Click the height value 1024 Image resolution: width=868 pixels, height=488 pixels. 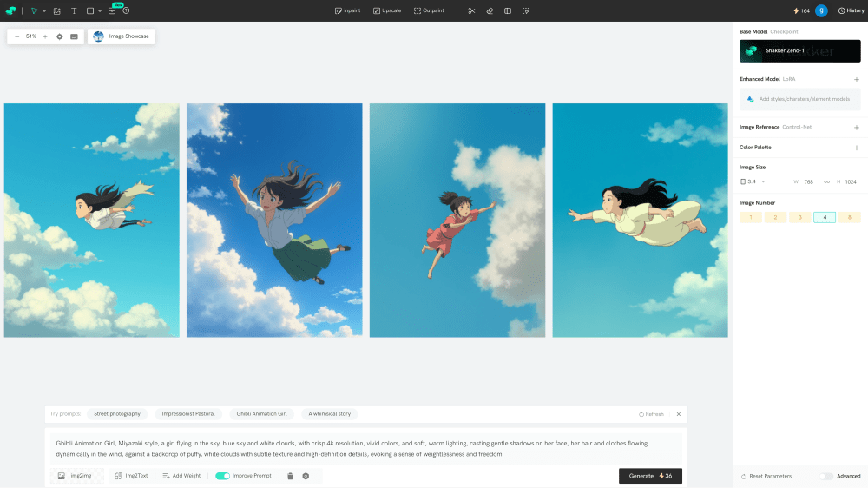(851, 181)
